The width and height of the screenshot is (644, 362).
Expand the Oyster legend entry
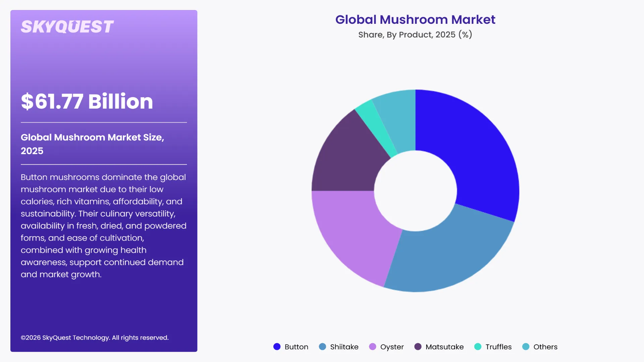click(x=392, y=347)
